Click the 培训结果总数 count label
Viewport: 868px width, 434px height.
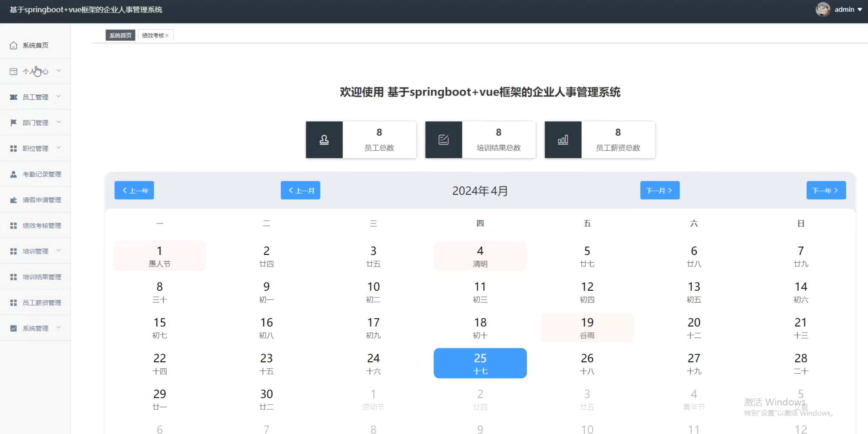click(x=499, y=148)
